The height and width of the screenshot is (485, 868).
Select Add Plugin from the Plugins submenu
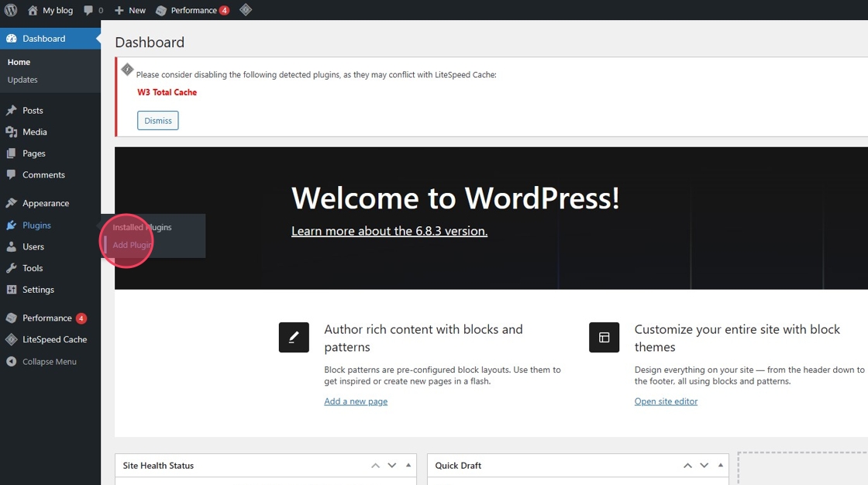click(133, 246)
